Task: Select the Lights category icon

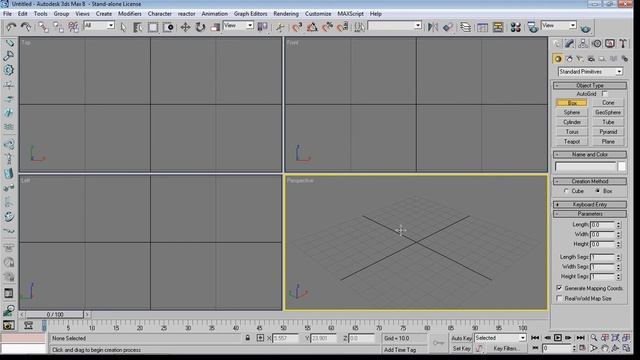Action: click(x=580, y=59)
